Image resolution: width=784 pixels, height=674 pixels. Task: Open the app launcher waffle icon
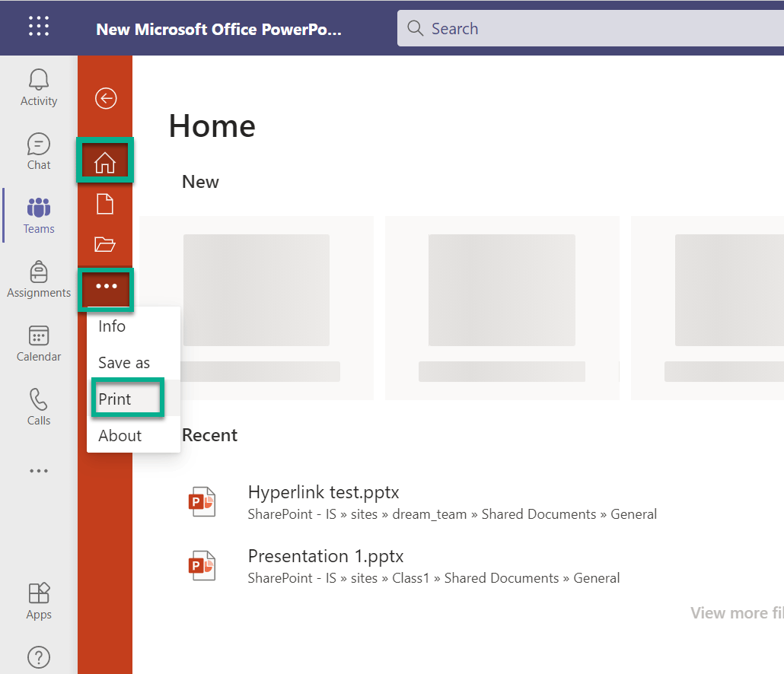pyautogui.click(x=39, y=26)
